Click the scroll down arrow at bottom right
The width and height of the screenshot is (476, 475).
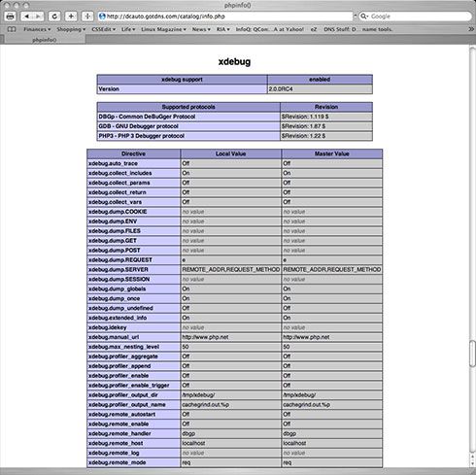pyautogui.click(x=472, y=463)
